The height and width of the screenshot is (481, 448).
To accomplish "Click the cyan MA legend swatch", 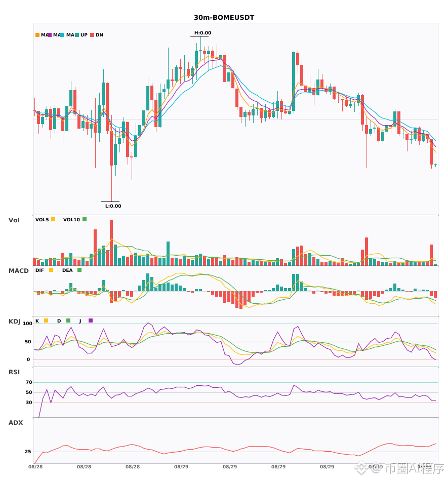I will pos(62,35).
